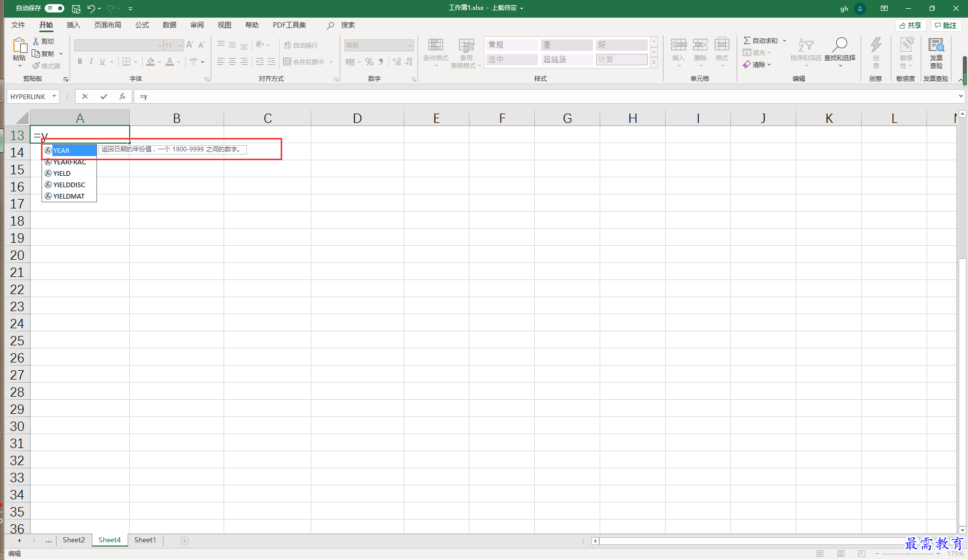Screen dimensions: 968x560
Task: Toggle Wrap Text (自动换行)
Action: click(x=301, y=45)
